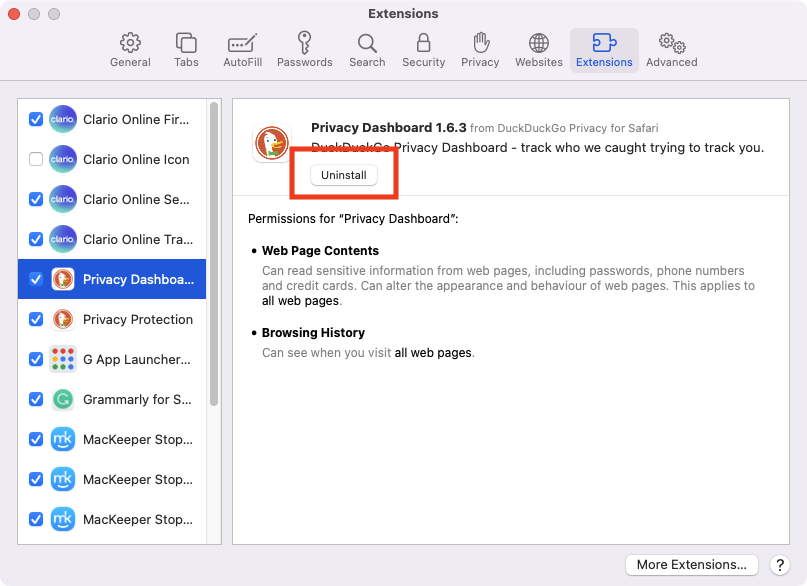This screenshot has height=586, width=807.
Task: Open help with the question mark button
Action: coord(780,565)
